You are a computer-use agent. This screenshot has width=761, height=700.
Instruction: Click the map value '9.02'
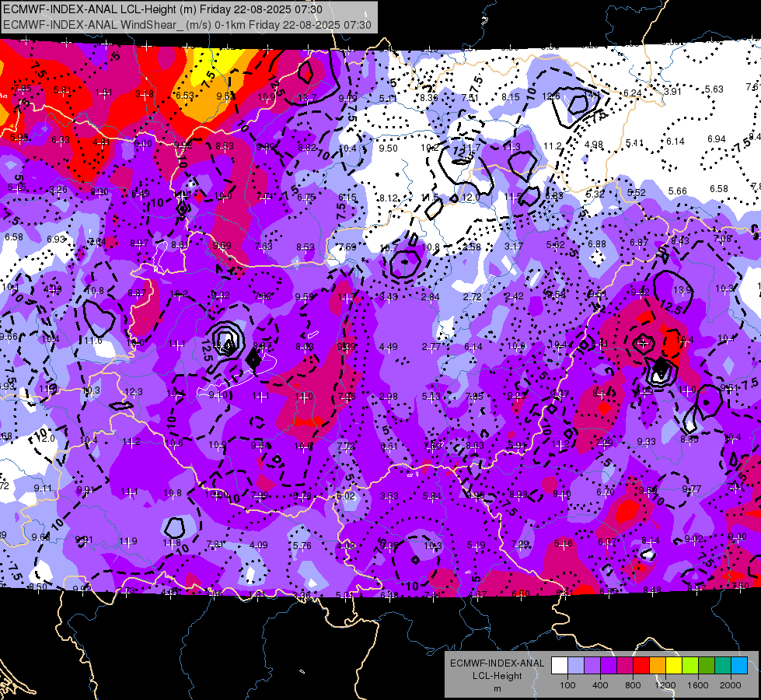point(693,538)
